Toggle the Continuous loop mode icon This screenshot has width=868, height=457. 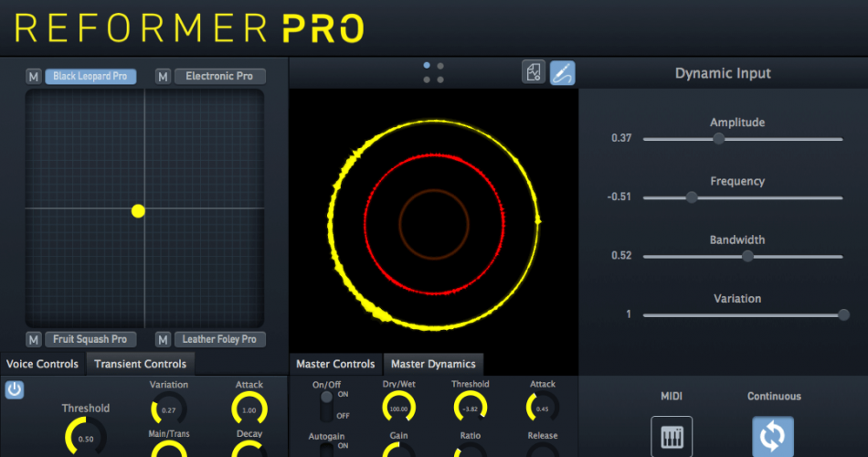coord(773,437)
